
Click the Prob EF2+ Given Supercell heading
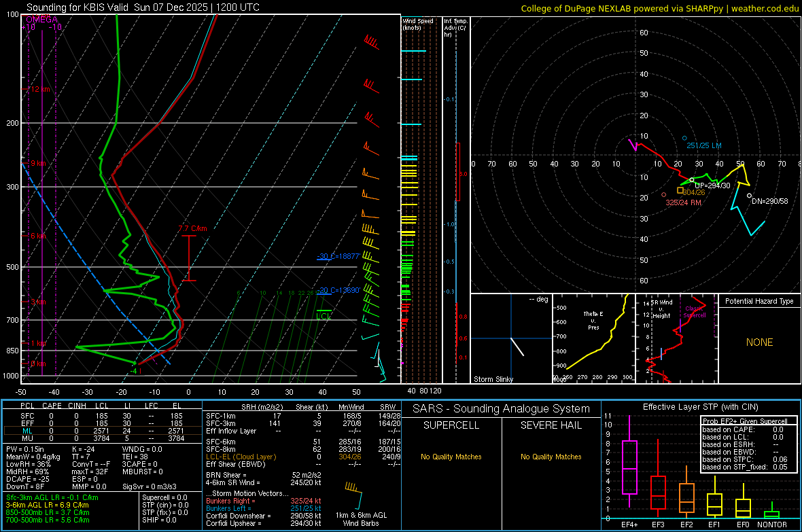click(745, 421)
